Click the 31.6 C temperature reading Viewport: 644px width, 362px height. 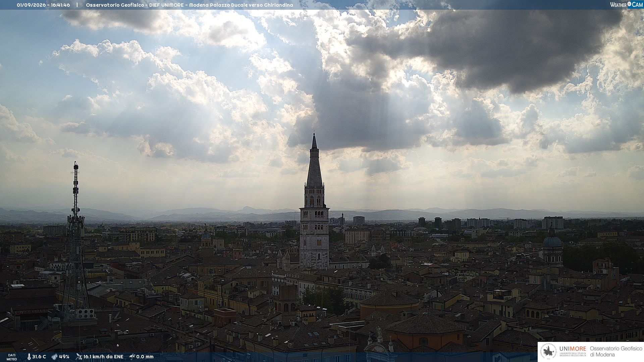(x=39, y=357)
